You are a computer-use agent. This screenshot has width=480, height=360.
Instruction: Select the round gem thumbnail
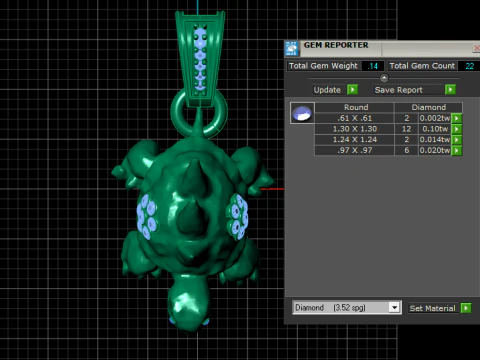coord(302,113)
